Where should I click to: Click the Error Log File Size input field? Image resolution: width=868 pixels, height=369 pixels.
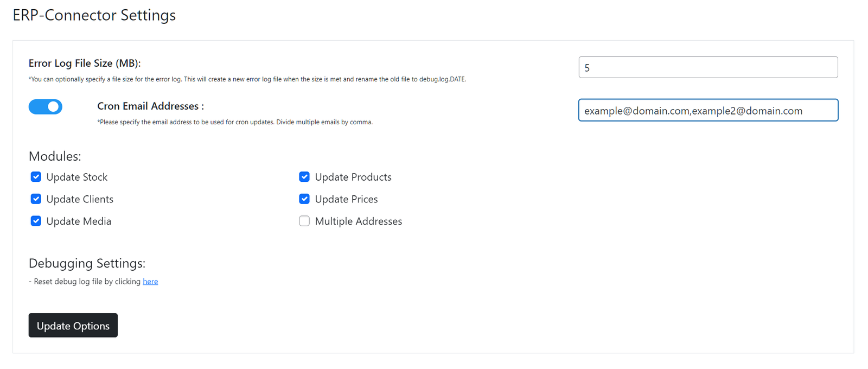[707, 67]
